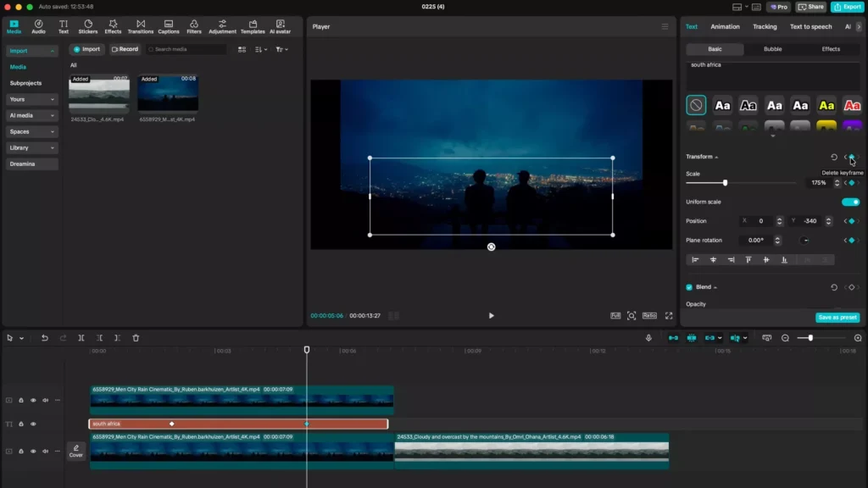Viewport: 868px width, 488px height.
Task: Open the Bubble tab in text settings
Action: click(x=774, y=48)
